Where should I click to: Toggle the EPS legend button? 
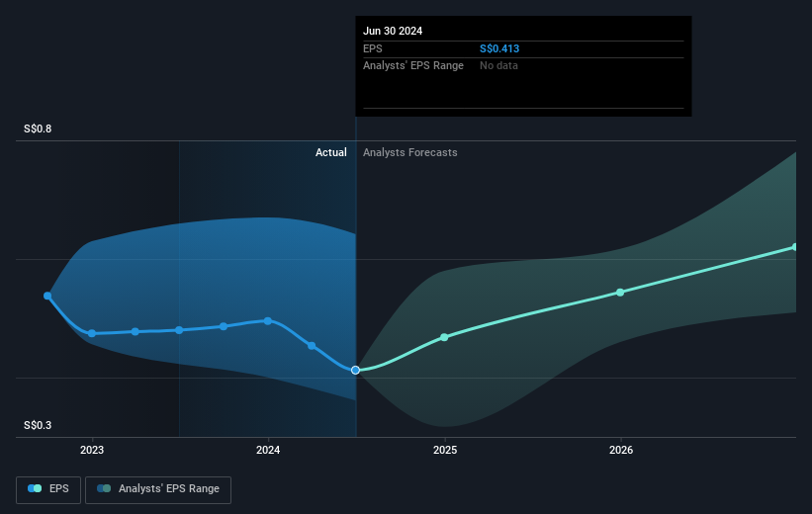click(48, 489)
